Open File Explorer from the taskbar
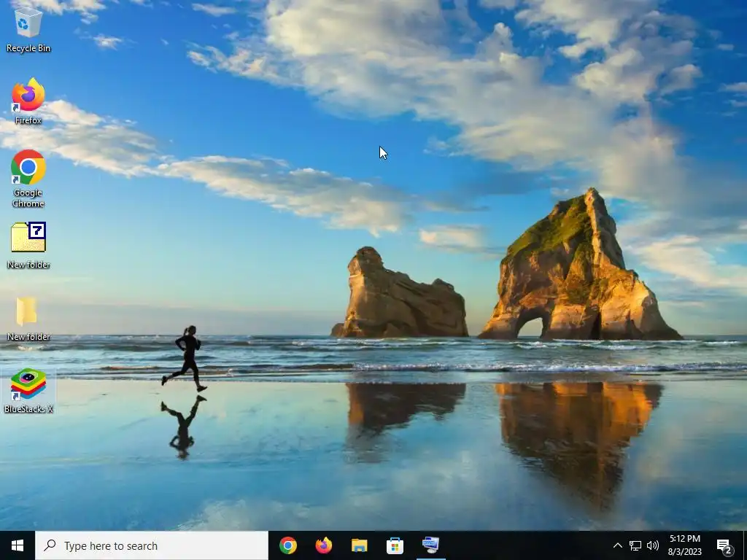The height and width of the screenshot is (560, 747). coord(359,545)
